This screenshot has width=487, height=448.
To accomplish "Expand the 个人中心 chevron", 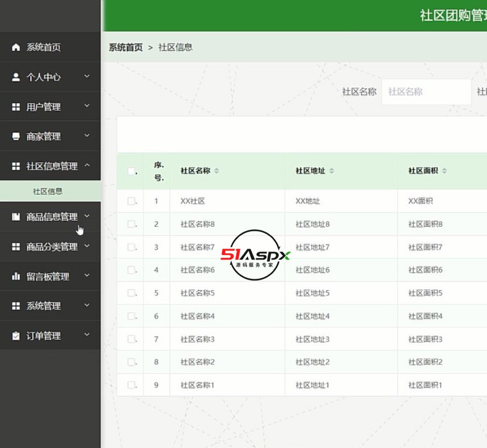I will click(x=87, y=76).
